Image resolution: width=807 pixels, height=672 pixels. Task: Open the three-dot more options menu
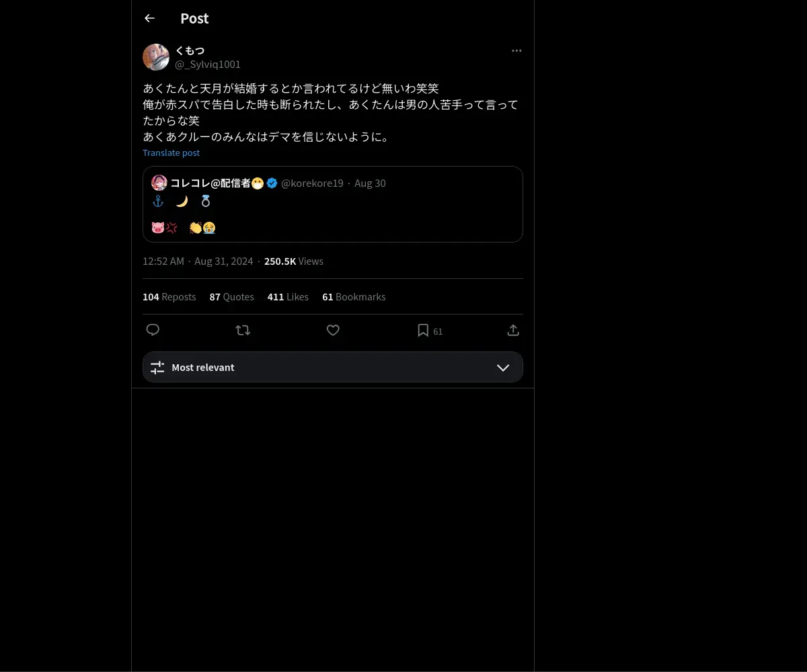[x=516, y=50]
